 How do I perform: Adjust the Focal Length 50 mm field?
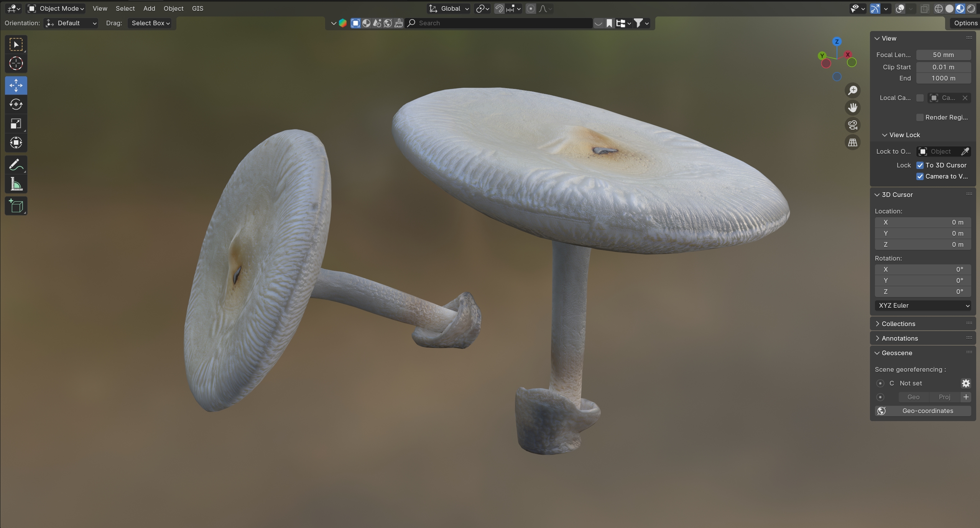[x=943, y=55]
